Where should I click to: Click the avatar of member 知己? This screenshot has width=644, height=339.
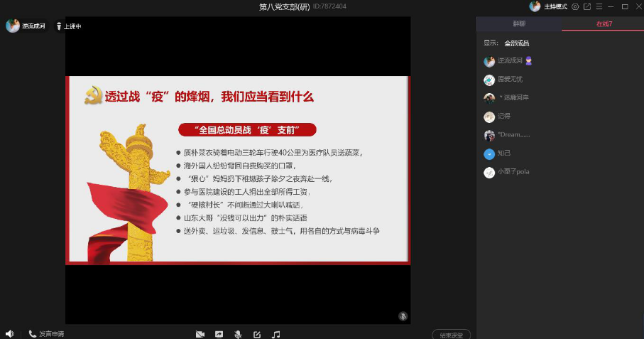[x=489, y=154]
